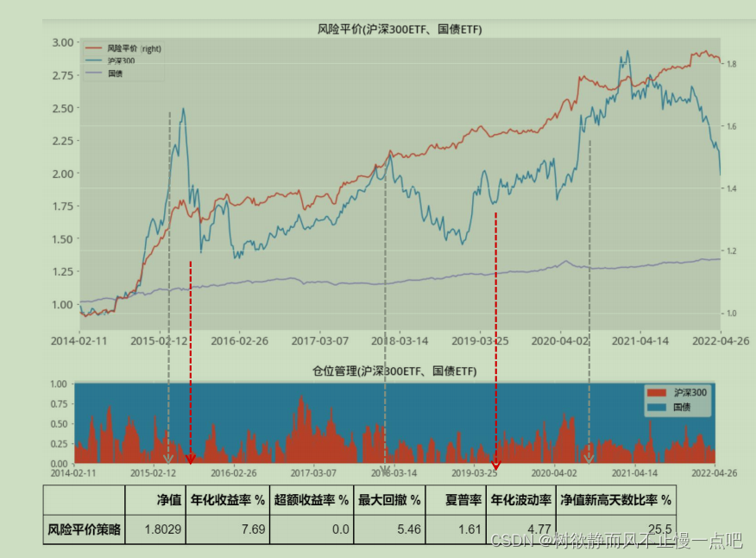Click 2017-03-07 date label under top chart
The width and height of the screenshot is (756, 558).
[319, 341]
